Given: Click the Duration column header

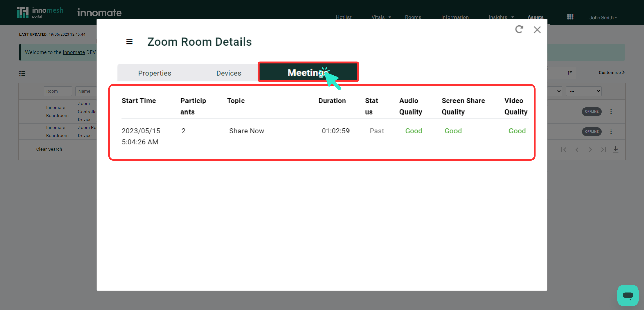Looking at the screenshot, I should click(332, 101).
